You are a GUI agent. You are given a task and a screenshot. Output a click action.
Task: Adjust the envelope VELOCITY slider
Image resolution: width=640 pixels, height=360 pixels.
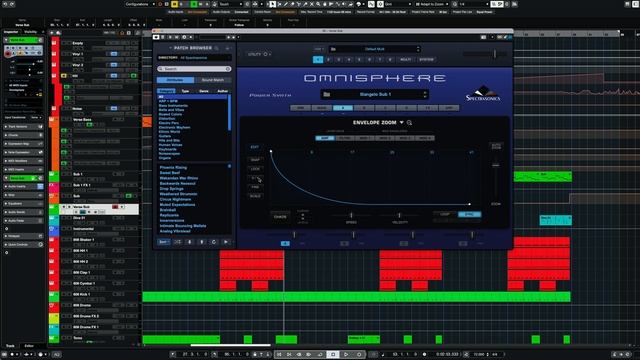pyautogui.click(x=399, y=215)
